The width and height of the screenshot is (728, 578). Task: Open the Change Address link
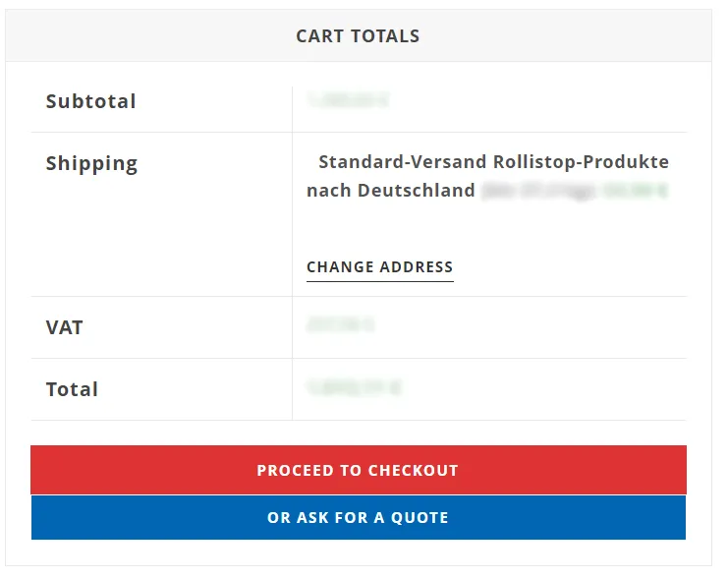379,267
